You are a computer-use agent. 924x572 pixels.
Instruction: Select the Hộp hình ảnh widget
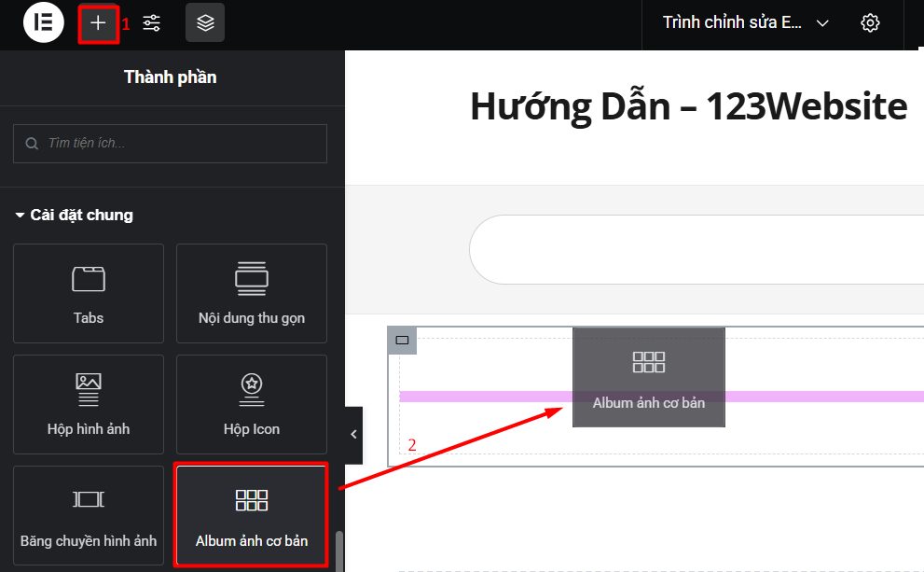pyautogui.click(x=89, y=405)
